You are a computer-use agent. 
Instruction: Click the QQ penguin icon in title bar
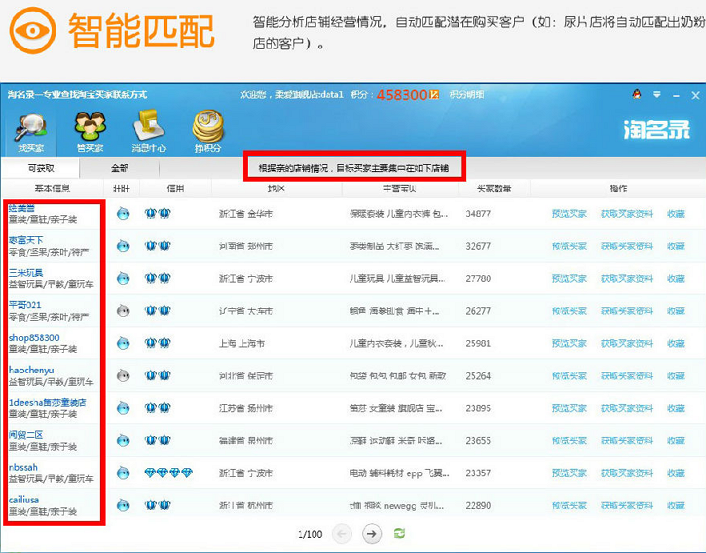(x=637, y=95)
